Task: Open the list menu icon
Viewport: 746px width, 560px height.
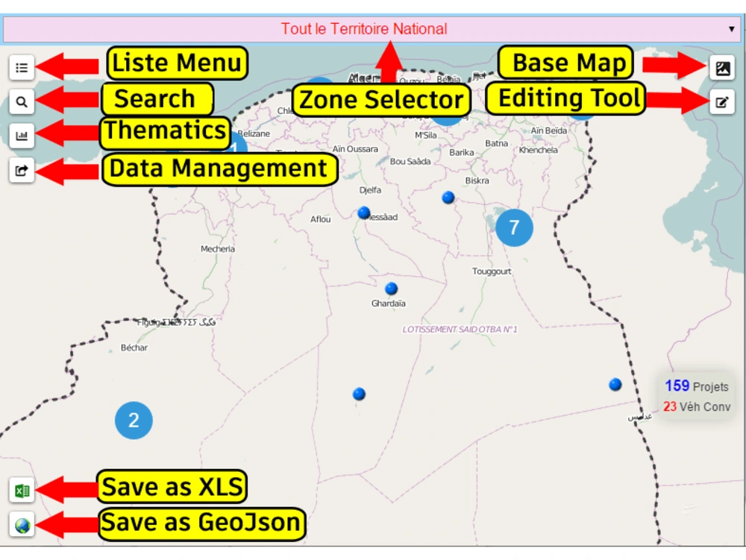Action: pos(22,68)
